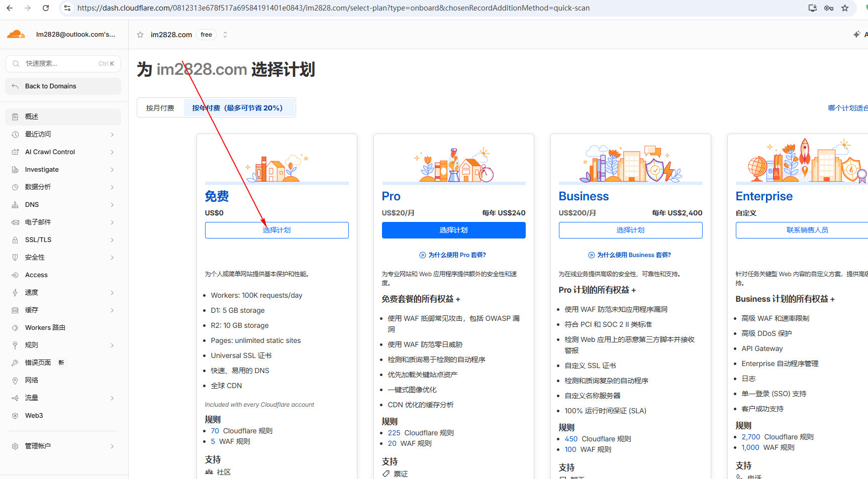Click 速度 lightning bolt icon
Viewport: 868px width, 479px height.
click(15, 292)
